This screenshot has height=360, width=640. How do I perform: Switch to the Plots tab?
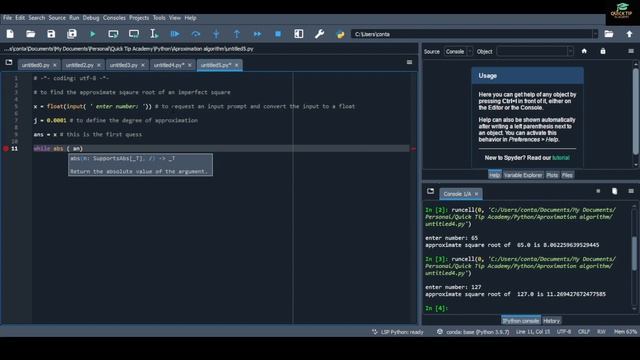[x=552, y=175]
